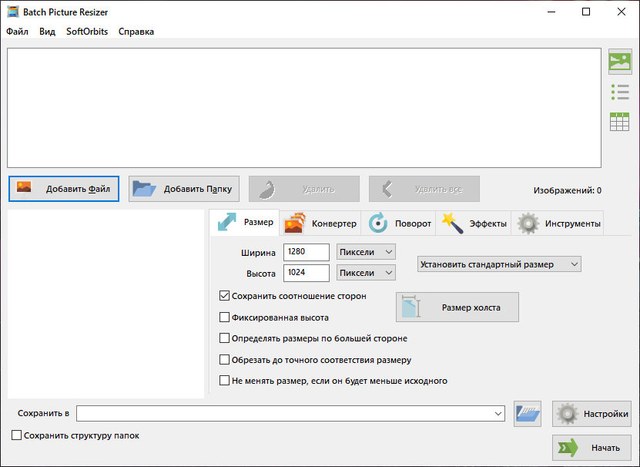Enable Фиксированная высота checkbox

(x=224, y=318)
